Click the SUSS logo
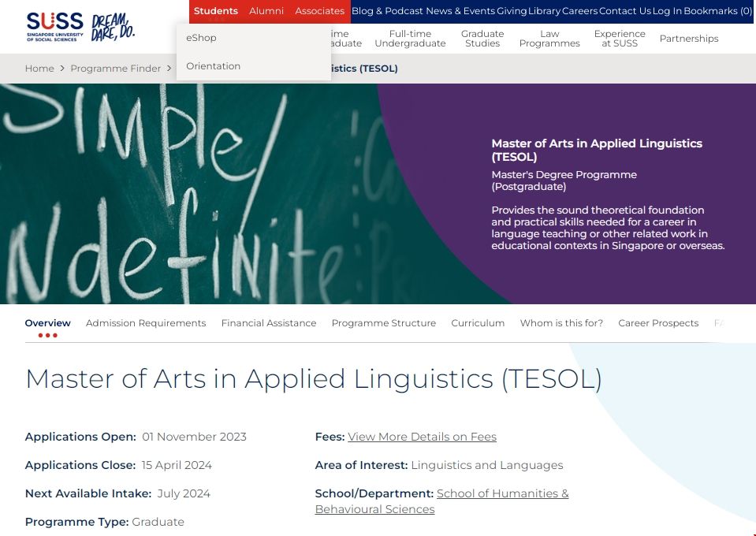 tap(54, 25)
